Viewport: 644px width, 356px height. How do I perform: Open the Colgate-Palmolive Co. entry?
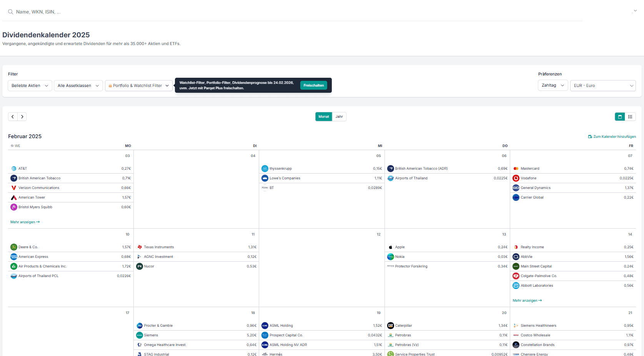pyautogui.click(x=573, y=276)
